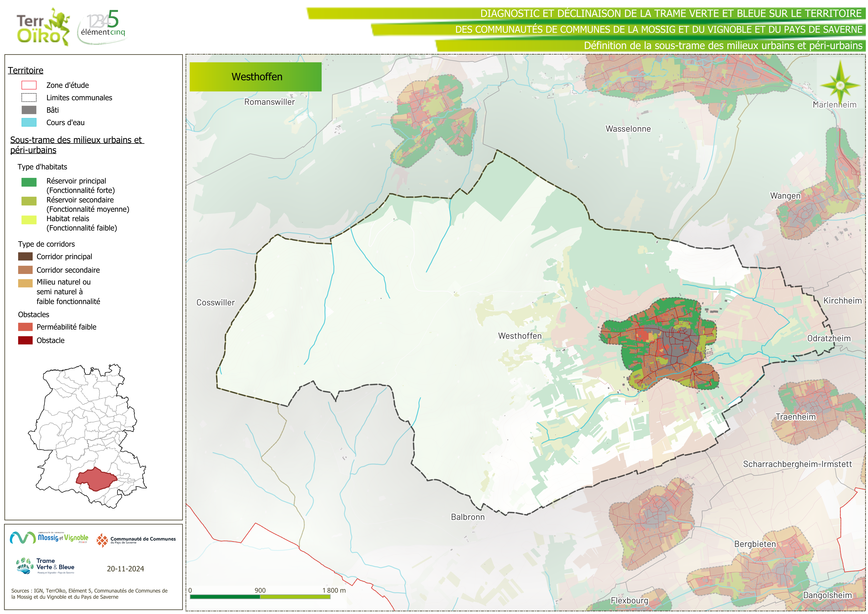The width and height of the screenshot is (868, 614).
Task: Click the Habitat relais yellow swatch
Action: [x=29, y=220]
